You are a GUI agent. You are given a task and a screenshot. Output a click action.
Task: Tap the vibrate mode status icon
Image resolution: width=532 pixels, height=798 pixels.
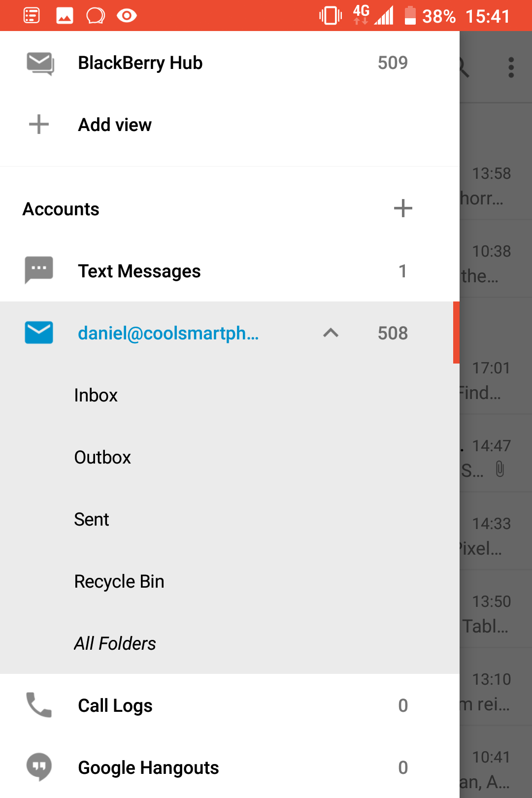(331, 16)
